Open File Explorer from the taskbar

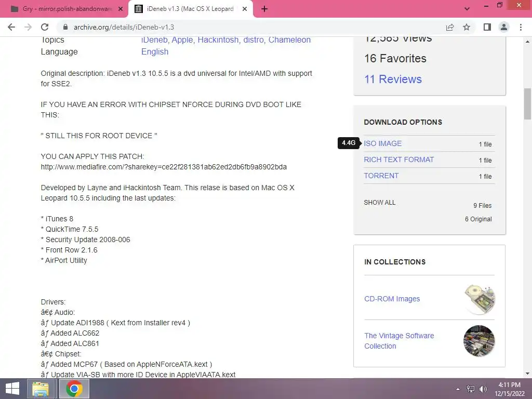[x=41, y=389]
